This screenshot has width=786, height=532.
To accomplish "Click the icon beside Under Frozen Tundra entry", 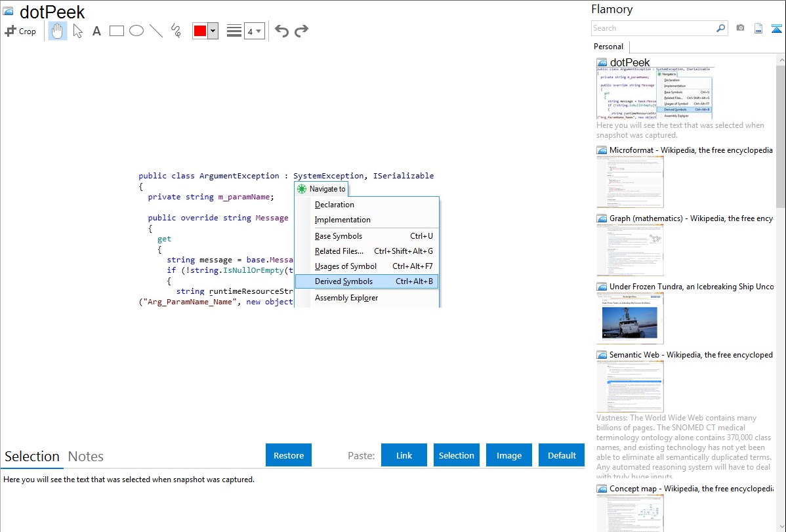I will tap(602, 286).
